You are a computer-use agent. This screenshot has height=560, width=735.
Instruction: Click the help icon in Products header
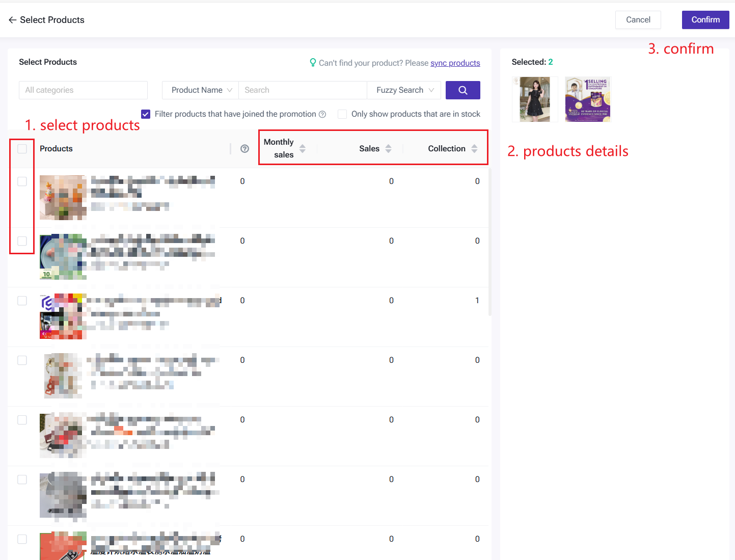point(244,149)
